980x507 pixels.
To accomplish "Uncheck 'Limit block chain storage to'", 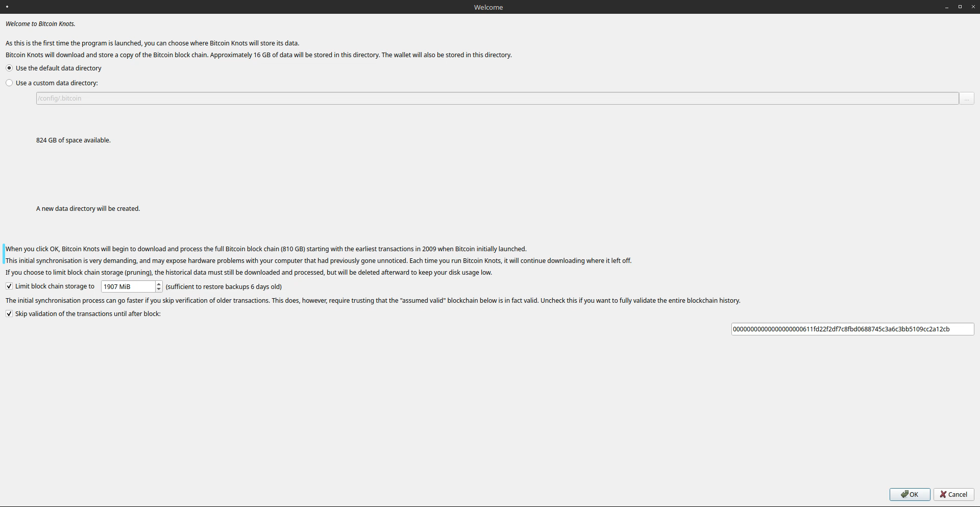I will click(9, 286).
